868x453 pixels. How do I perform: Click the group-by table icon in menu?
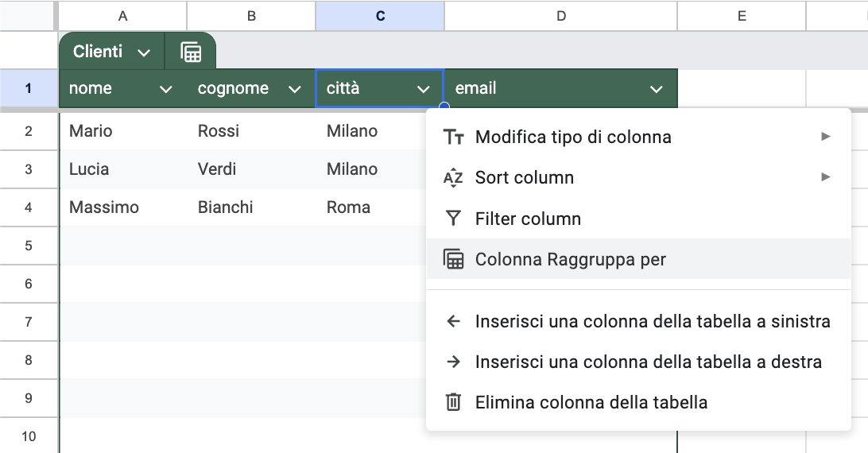coord(453,259)
